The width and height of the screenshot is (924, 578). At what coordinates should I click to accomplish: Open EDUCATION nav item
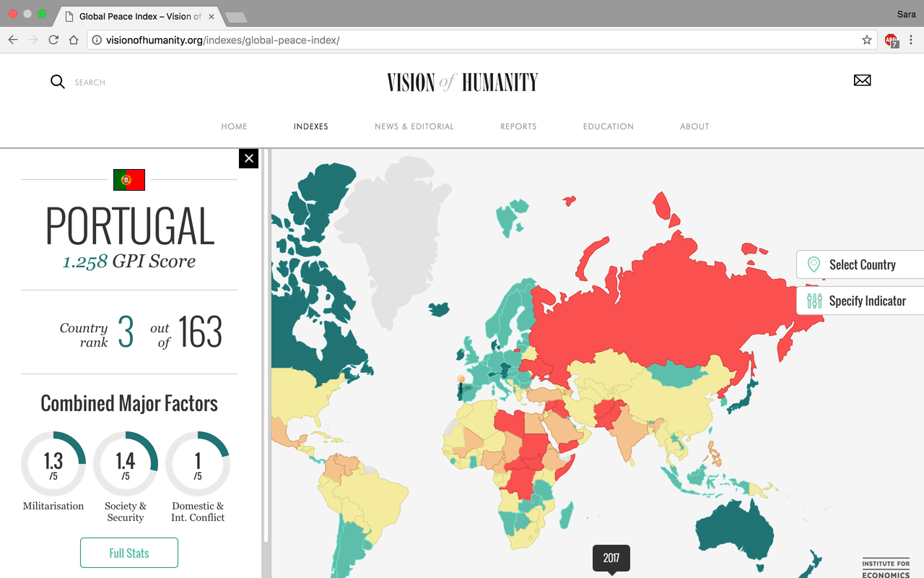pos(609,126)
